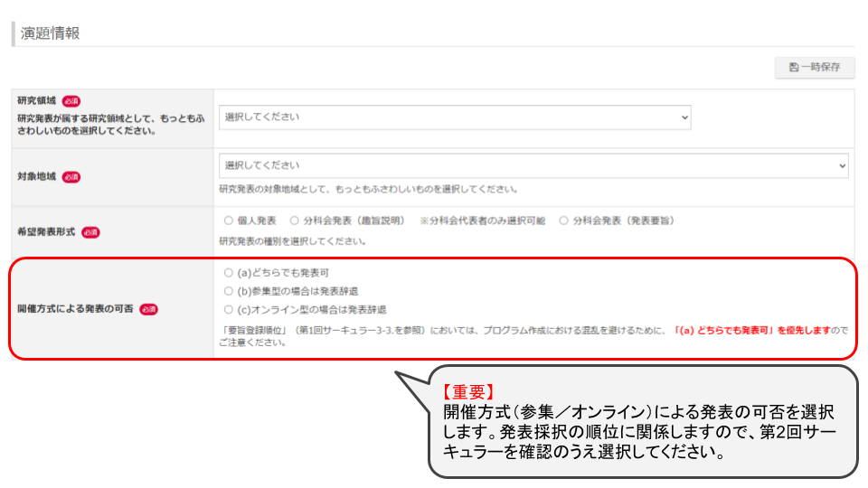Screen dimensions: 868x488
Task: Choose (b)参集型の場合は発表辞退 option
Action: pos(229,291)
